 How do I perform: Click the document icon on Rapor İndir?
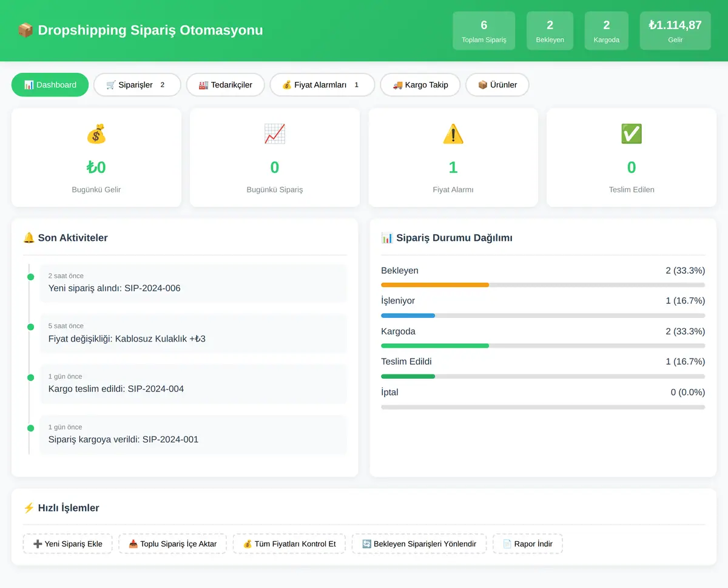pos(507,544)
